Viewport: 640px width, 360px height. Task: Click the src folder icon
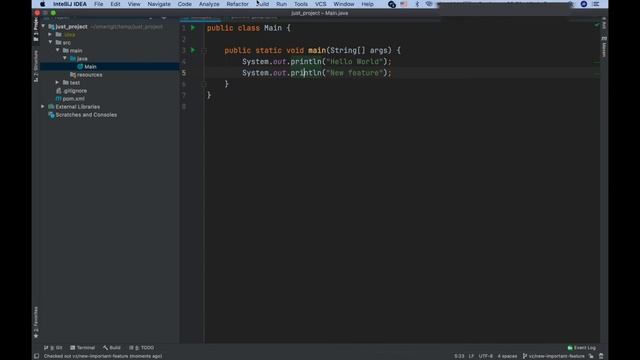click(58, 42)
